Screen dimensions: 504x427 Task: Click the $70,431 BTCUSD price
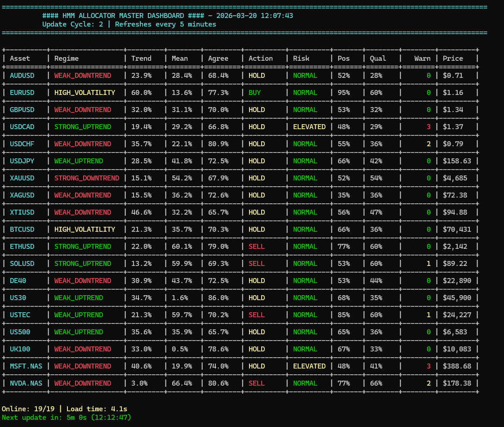click(x=457, y=229)
